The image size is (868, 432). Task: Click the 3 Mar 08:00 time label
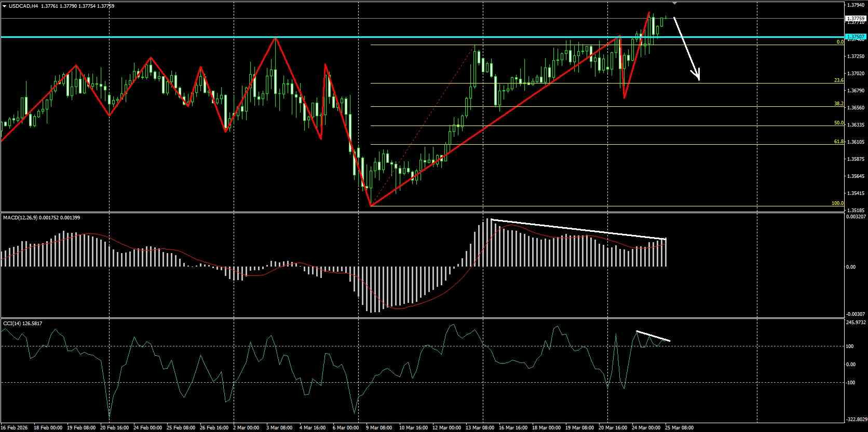pyautogui.click(x=279, y=428)
